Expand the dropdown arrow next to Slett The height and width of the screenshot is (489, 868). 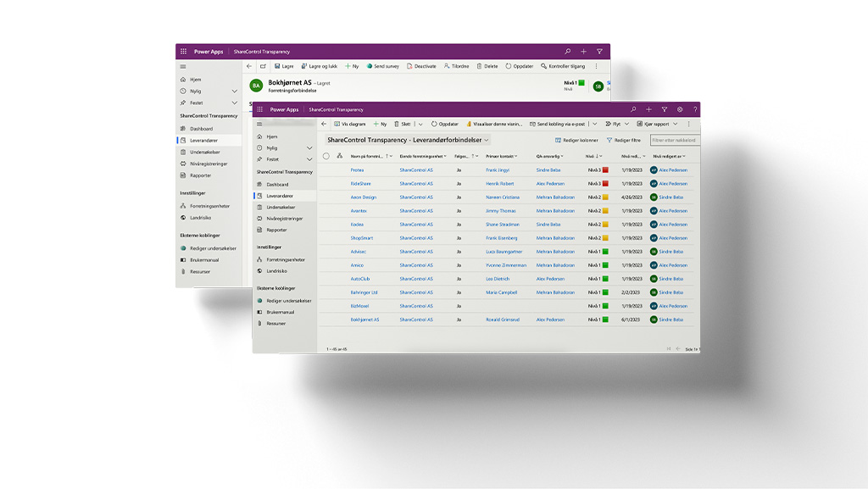click(420, 124)
